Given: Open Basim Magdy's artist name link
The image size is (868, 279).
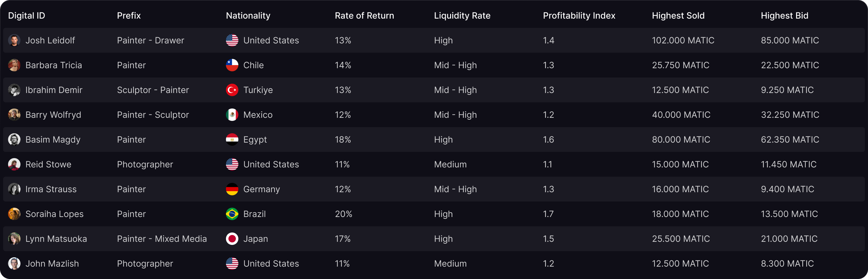Looking at the screenshot, I should (53, 139).
